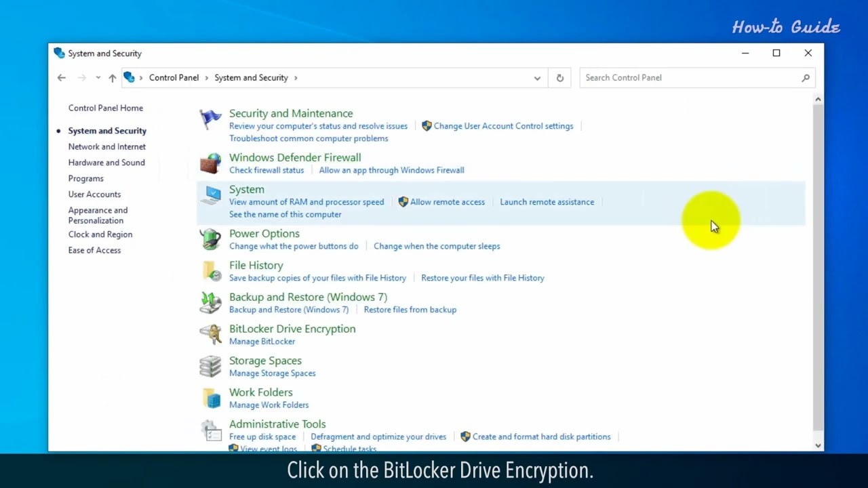Open Ease of Access category
This screenshot has width=868, height=488.
coord(94,250)
